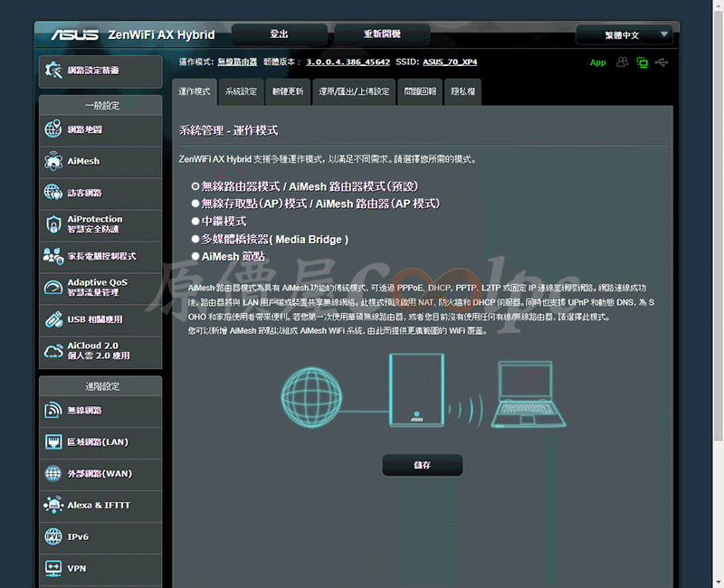Click the 重新開機 reboot button

[x=382, y=34]
